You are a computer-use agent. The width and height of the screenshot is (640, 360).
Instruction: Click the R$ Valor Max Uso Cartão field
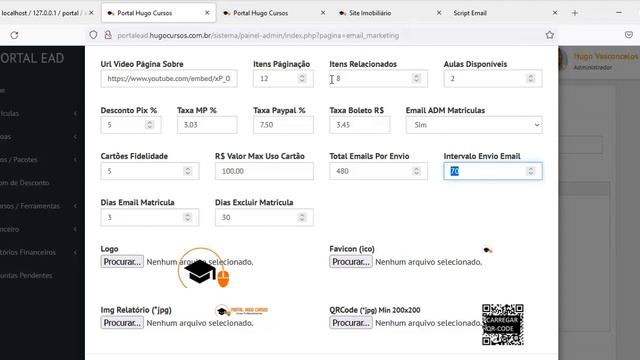264,171
